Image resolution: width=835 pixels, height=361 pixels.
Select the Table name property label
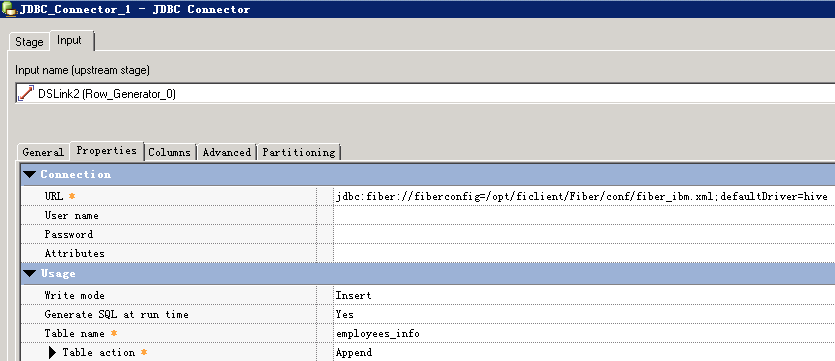pos(75,334)
